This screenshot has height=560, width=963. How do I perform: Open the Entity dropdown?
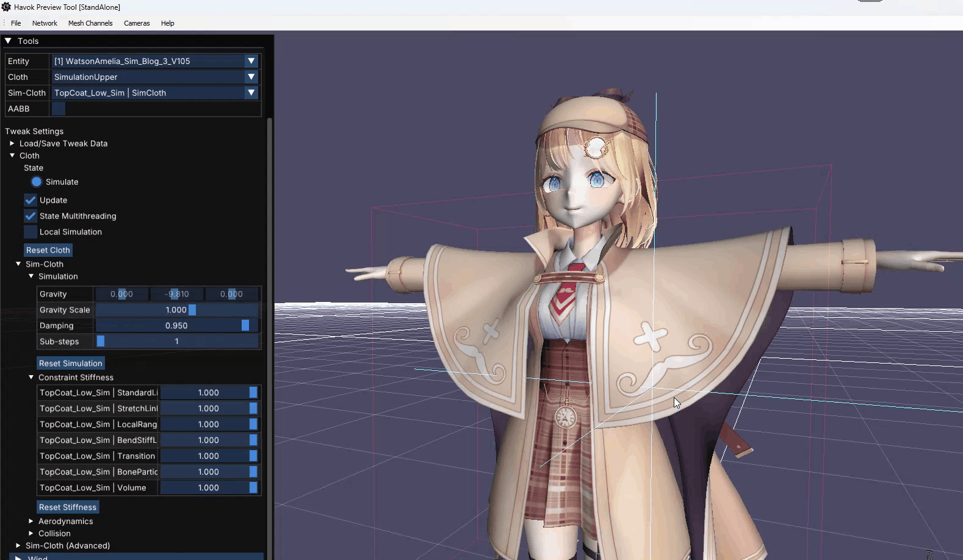(155, 61)
